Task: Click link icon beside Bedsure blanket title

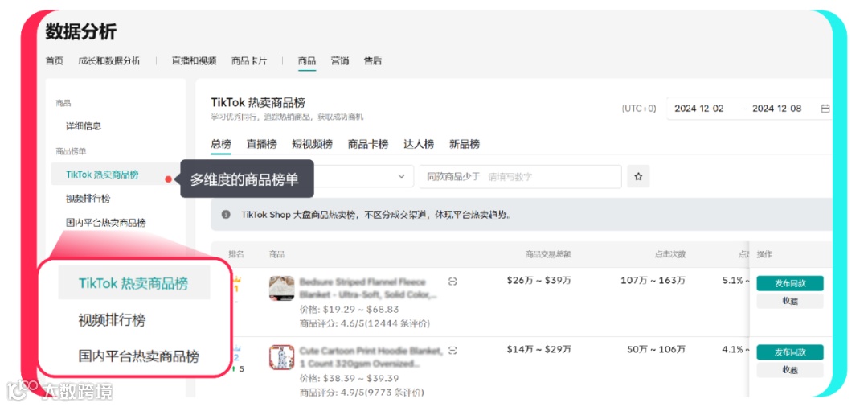Action: [452, 282]
